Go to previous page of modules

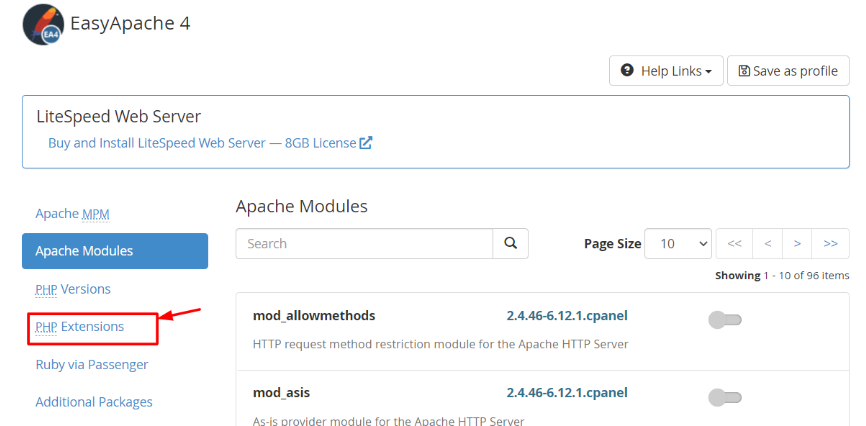tap(768, 244)
